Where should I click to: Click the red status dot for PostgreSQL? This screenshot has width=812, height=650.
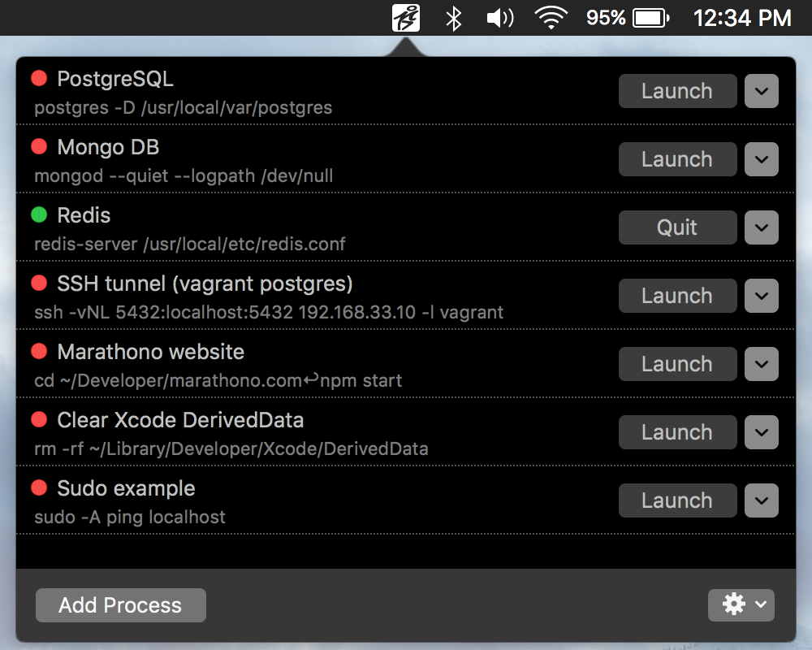(x=39, y=78)
